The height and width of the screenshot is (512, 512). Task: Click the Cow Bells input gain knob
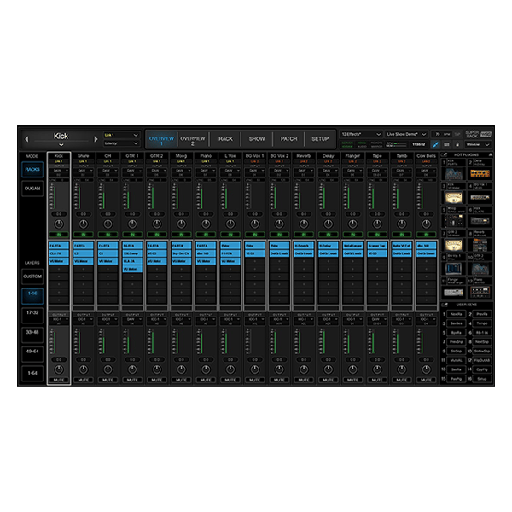click(426, 224)
